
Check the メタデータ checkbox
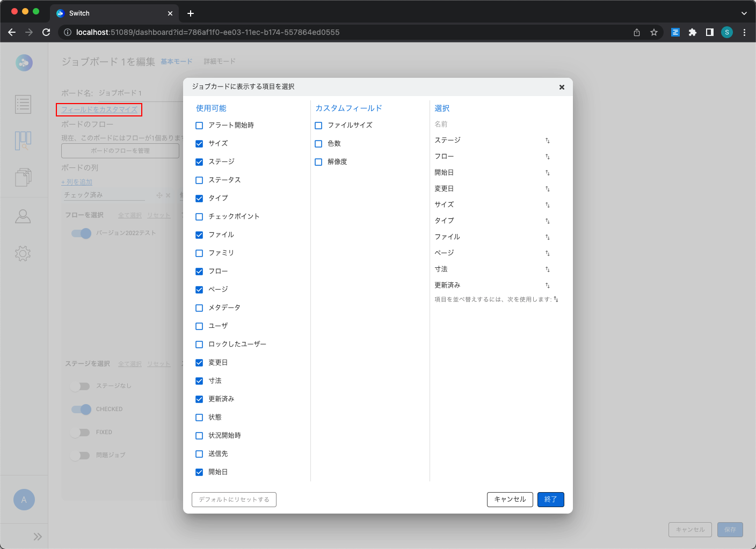[199, 308]
